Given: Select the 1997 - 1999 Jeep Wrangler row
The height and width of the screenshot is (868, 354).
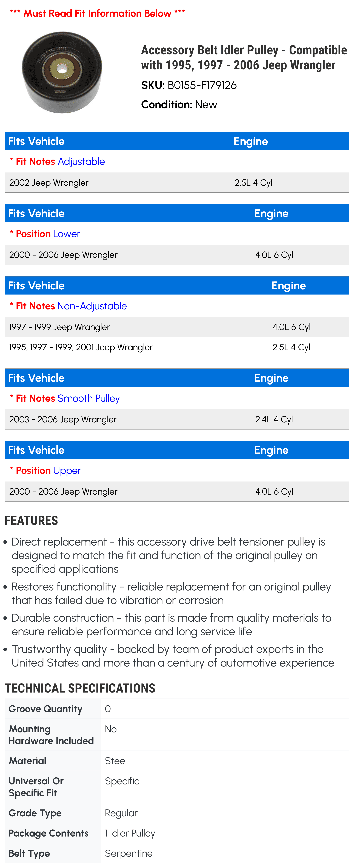Looking at the screenshot, I should (177, 327).
